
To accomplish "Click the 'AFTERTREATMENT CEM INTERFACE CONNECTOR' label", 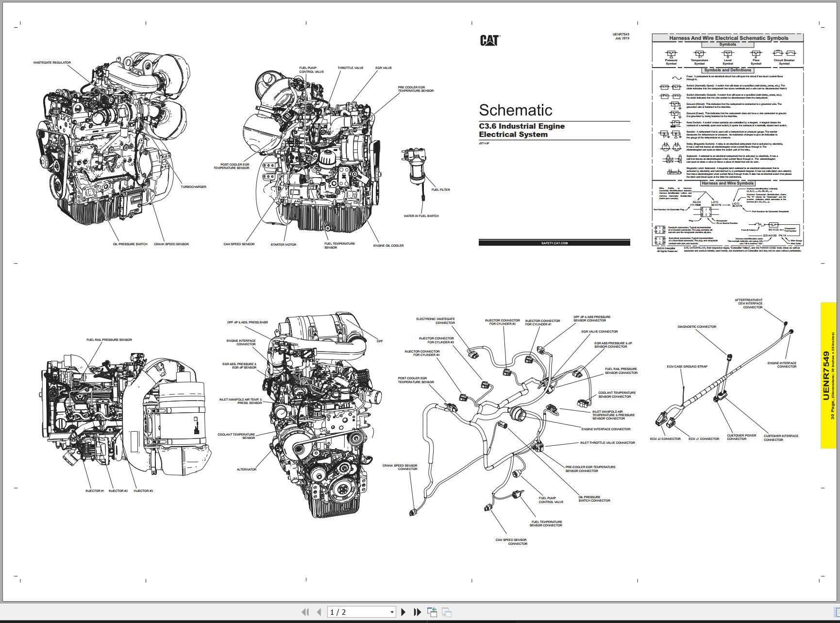I will [x=749, y=303].
